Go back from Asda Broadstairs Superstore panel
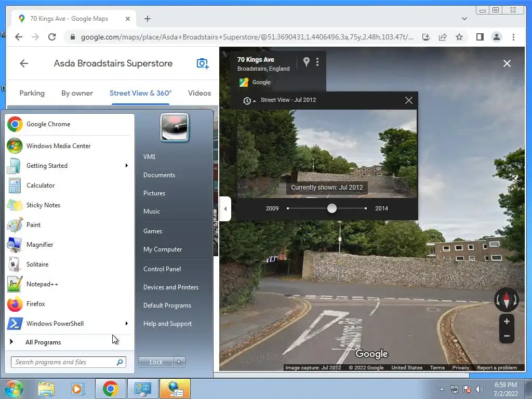 24,63
